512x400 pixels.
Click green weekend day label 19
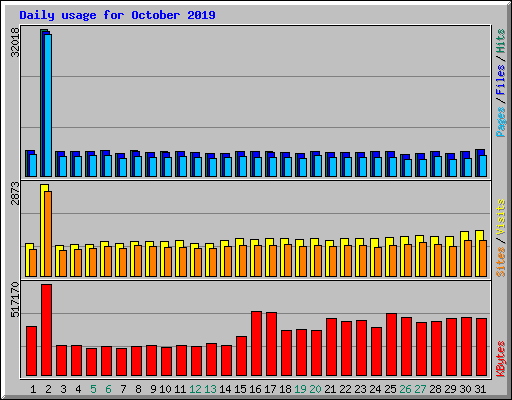[x=300, y=389]
